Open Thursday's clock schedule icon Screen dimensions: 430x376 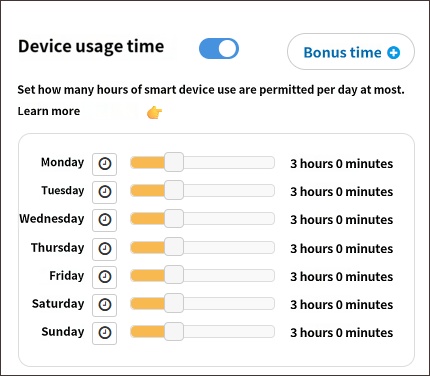(x=104, y=249)
